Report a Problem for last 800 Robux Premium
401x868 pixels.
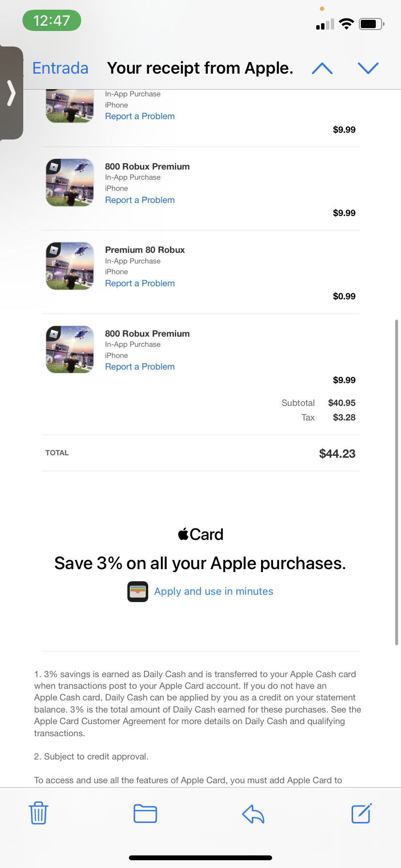[x=140, y=367]
